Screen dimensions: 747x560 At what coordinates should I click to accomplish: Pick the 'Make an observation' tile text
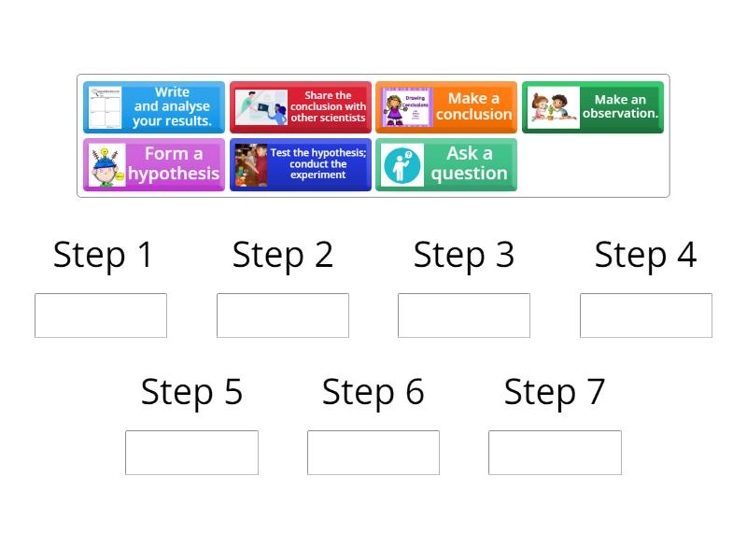(x=620, y=106)
